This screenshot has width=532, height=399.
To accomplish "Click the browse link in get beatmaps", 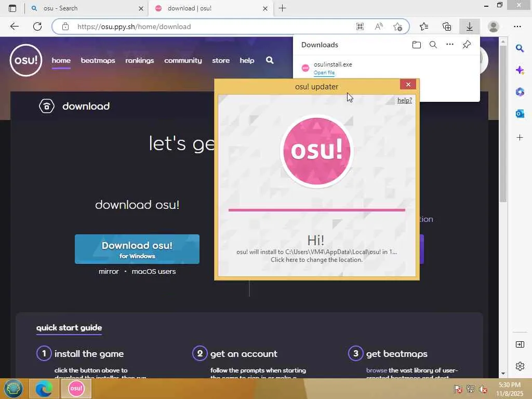I will [x=376, y=370].
